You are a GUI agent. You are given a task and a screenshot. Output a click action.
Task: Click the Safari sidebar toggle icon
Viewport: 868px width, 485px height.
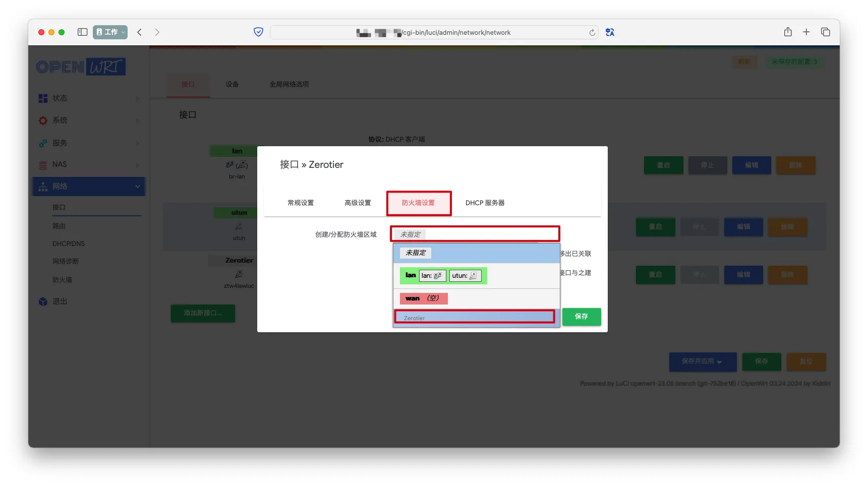82,32
